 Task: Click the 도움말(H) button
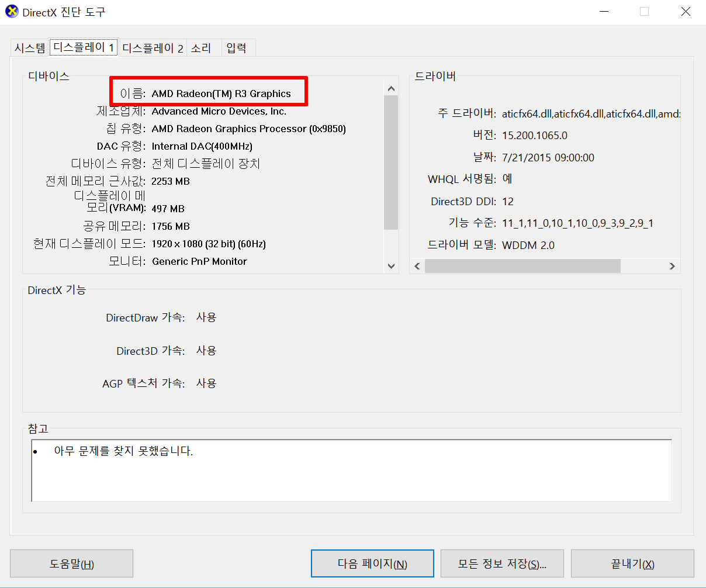pos(72,563)
